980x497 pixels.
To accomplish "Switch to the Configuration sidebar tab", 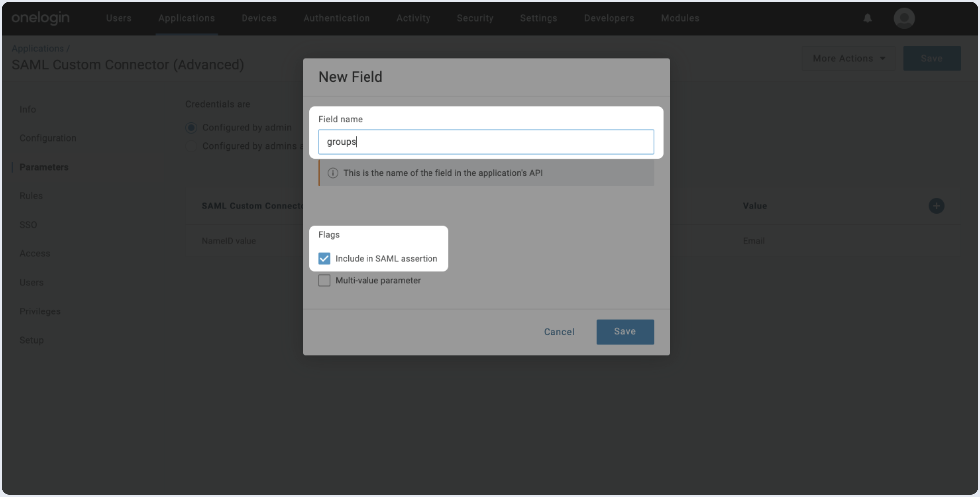I will [x=48, y=138].
